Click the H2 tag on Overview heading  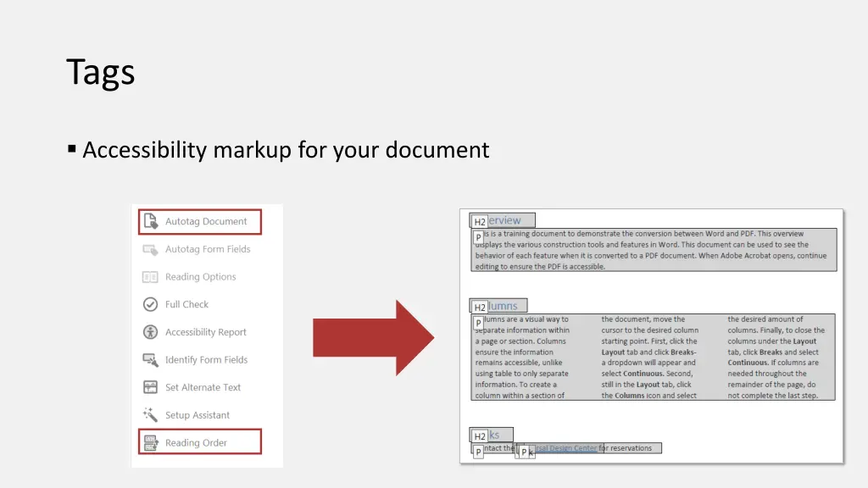coord(480,222)
